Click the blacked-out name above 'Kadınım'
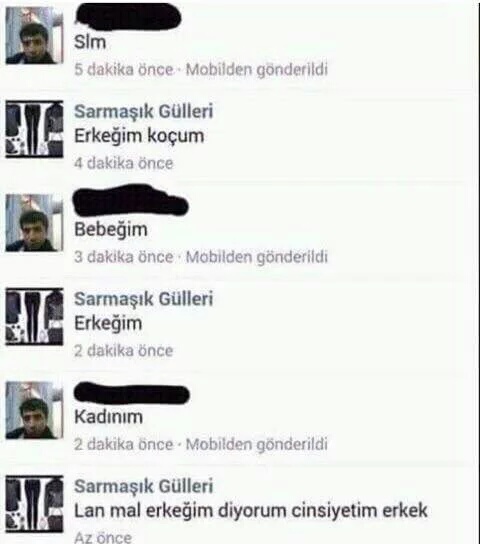Viewport: 480px width, 544px height. [x=132, y=393]
